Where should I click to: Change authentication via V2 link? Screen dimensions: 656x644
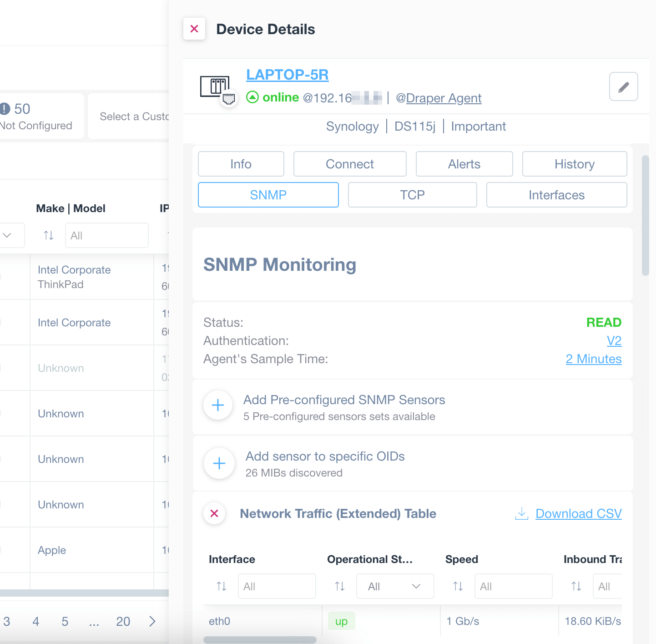point(614,340)
